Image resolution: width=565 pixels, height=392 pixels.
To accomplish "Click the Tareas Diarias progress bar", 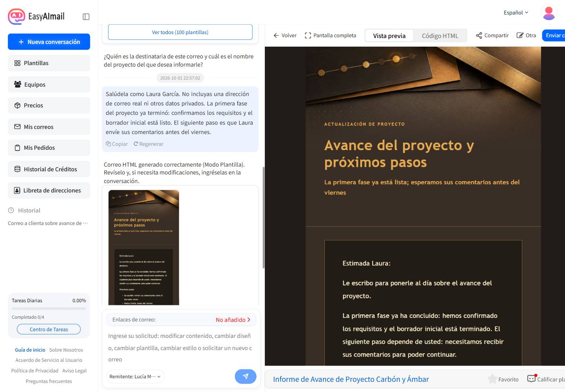I will click(x=49, y=309).
